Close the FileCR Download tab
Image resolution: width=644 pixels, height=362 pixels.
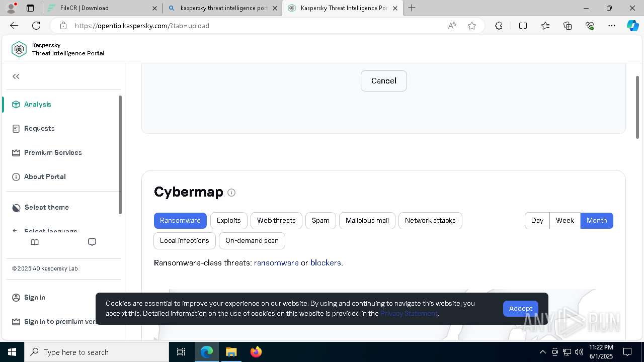pos(154,8)
